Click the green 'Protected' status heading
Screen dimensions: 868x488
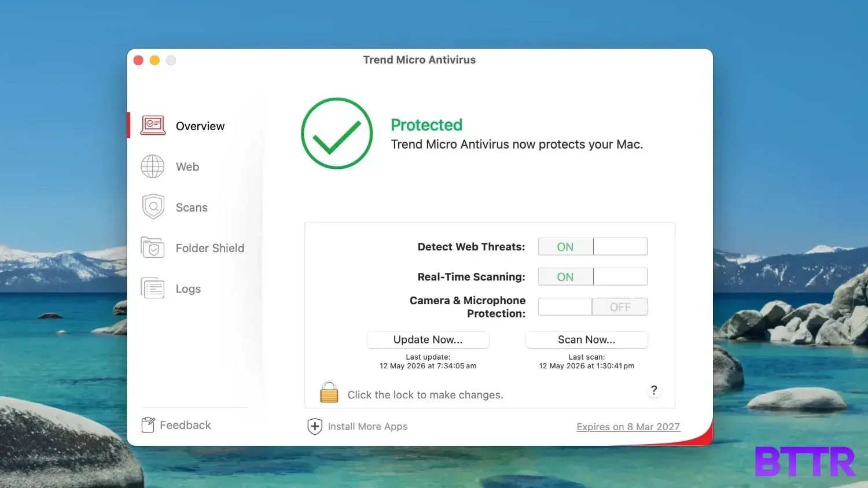point(426,125)
